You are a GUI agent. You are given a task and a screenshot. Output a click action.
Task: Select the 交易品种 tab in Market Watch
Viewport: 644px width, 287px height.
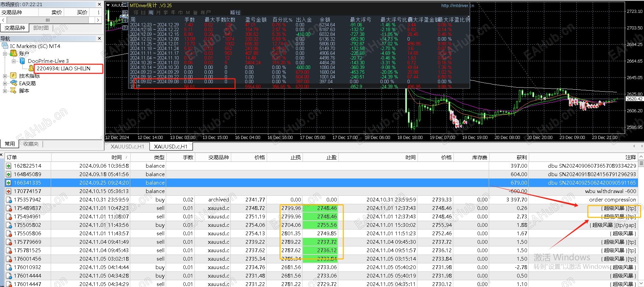pyautogui.click(x=15, y=28)
